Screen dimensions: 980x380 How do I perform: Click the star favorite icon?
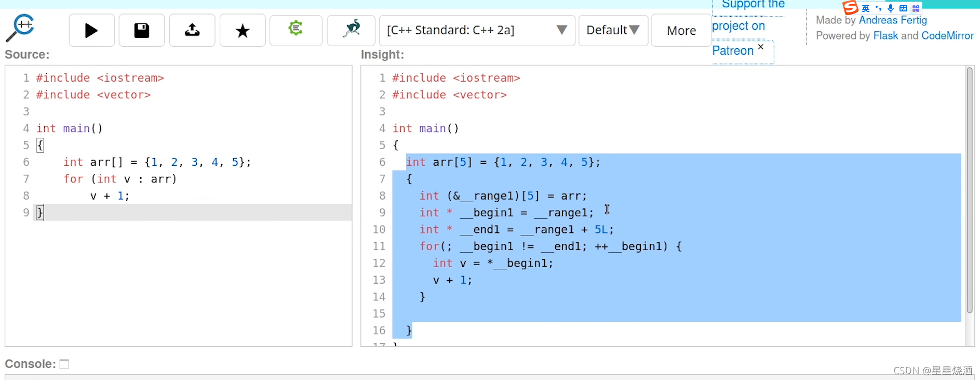click(x=243, y=31)
